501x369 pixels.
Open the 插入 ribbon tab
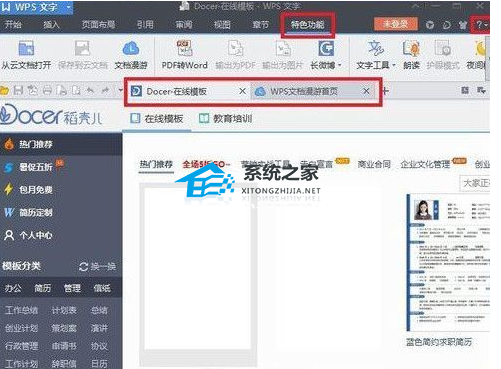pos(52,24)
